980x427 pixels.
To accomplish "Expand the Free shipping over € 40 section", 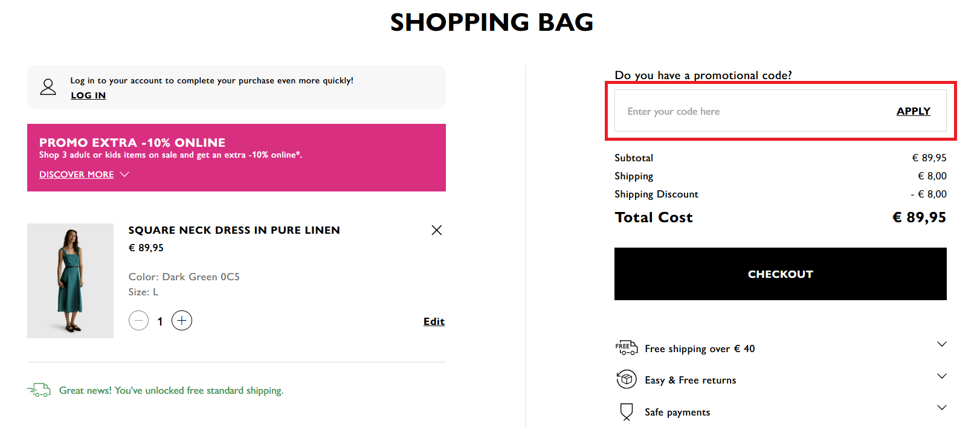I will point(941,344).
